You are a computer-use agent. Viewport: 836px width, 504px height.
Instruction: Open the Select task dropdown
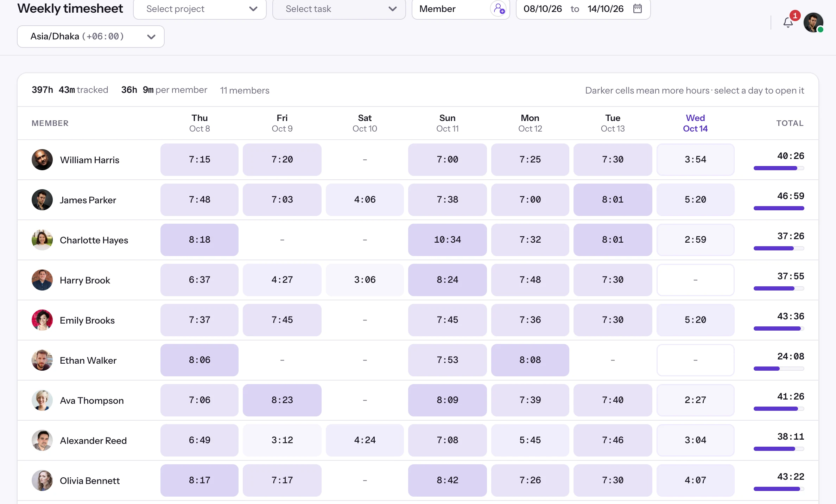coord(339,9)
